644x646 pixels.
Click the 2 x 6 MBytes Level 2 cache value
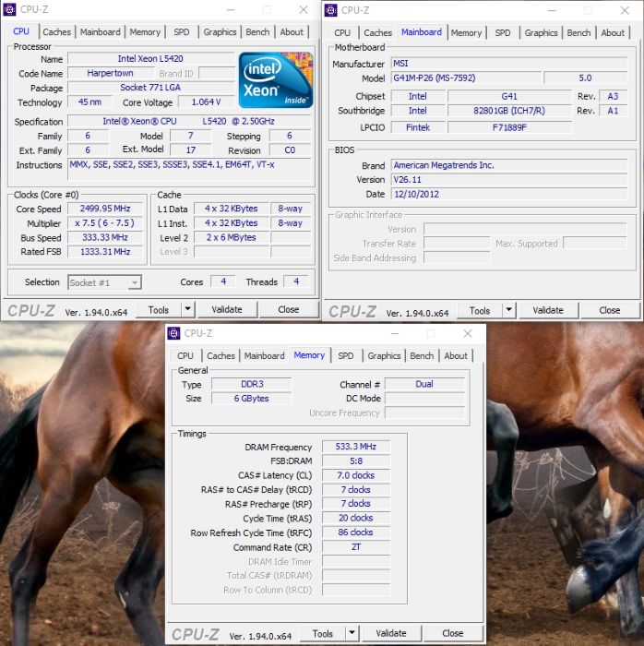(x=232, y=238)
